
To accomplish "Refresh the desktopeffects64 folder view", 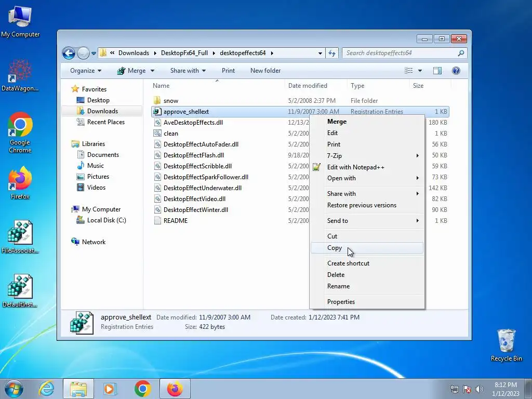I will tap(332, 54).
